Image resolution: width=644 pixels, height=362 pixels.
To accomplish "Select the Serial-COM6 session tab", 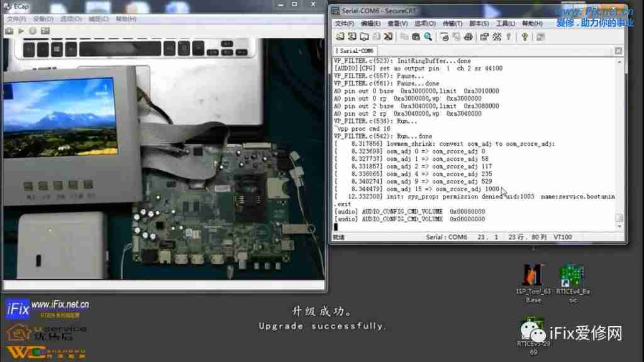I will coord(355,50).
